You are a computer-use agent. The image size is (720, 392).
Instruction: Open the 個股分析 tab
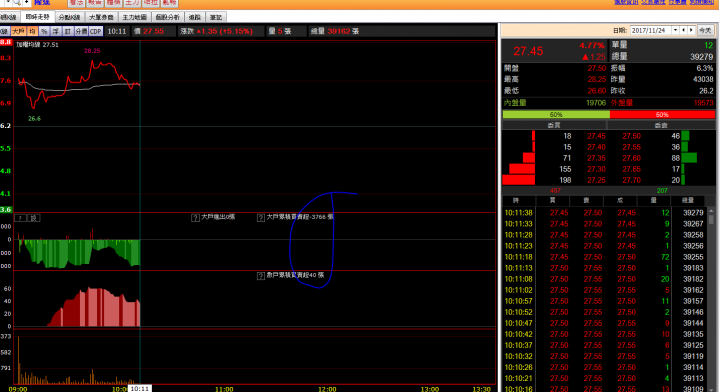(x=168, y=17)
